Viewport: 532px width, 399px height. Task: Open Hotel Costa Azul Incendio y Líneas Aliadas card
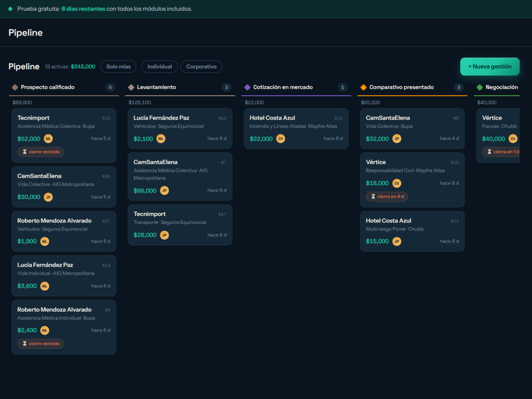point(296,128)
